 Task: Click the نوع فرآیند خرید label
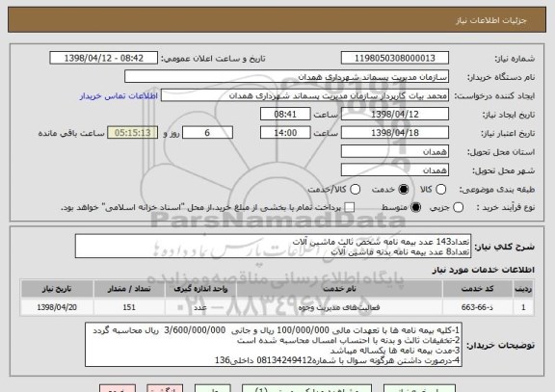[x=506, y=208]
